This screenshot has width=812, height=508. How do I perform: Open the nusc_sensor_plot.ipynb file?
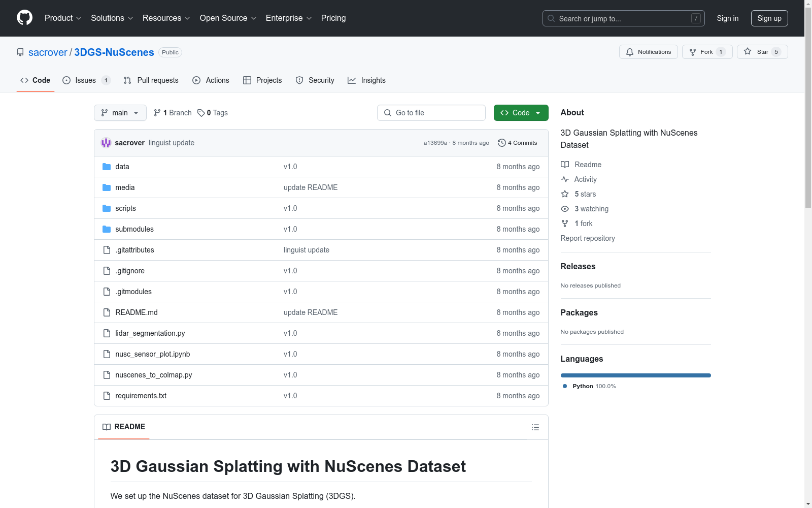click(x=153, y=354)
